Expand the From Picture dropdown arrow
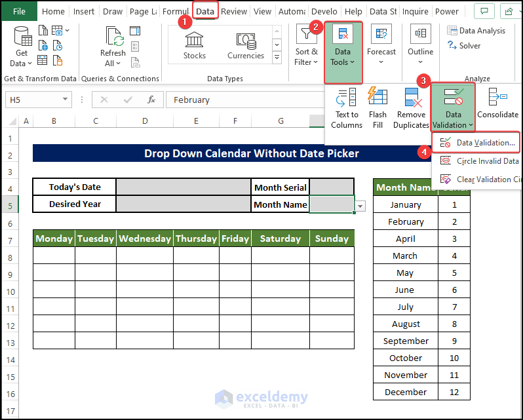 click(x=68, y=31)
